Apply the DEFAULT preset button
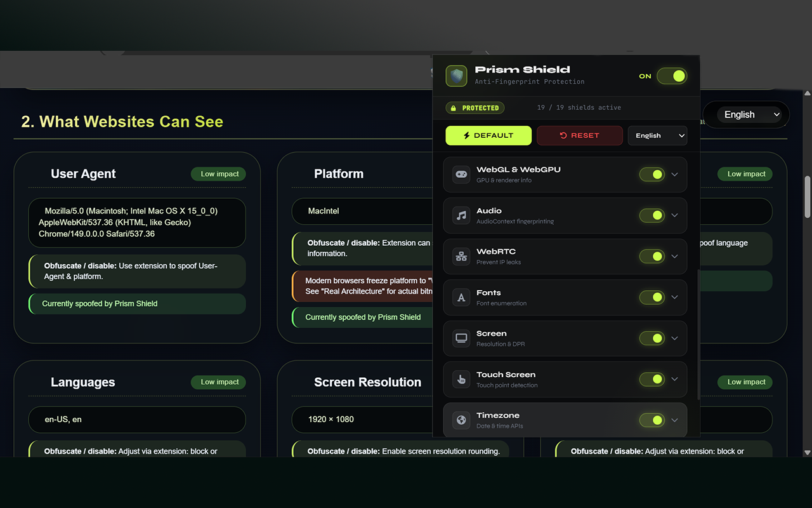Viewport: 812px width, 508px height. click(x=488, y=135)
